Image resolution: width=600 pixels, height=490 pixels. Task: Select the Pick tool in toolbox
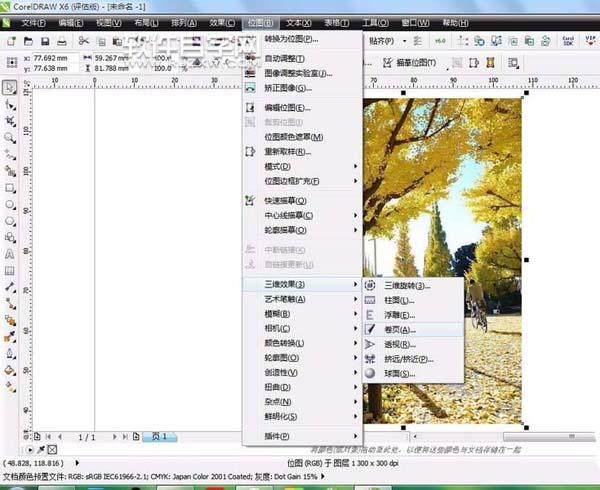9,87
